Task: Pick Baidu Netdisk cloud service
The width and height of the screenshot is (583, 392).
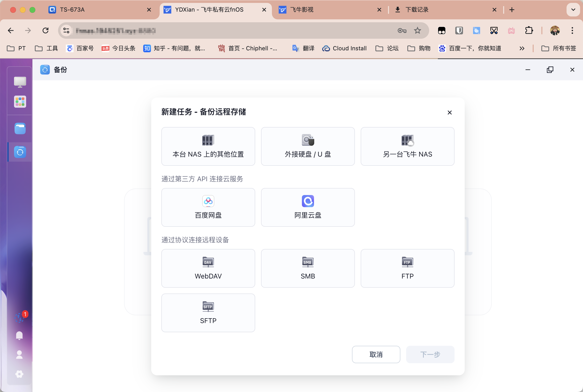Action: click(x=208, y=208)
